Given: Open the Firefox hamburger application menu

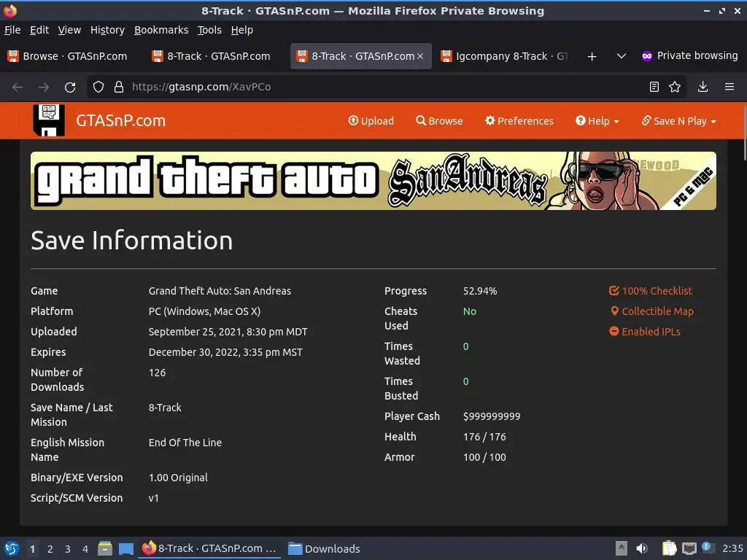Looking at the screenshot, I should pyautogui.click(x=729, y=87).
